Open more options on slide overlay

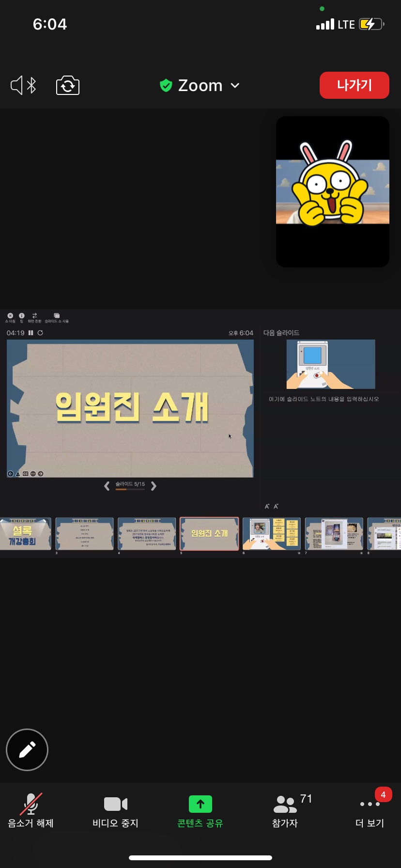click(x=33, y=474)
